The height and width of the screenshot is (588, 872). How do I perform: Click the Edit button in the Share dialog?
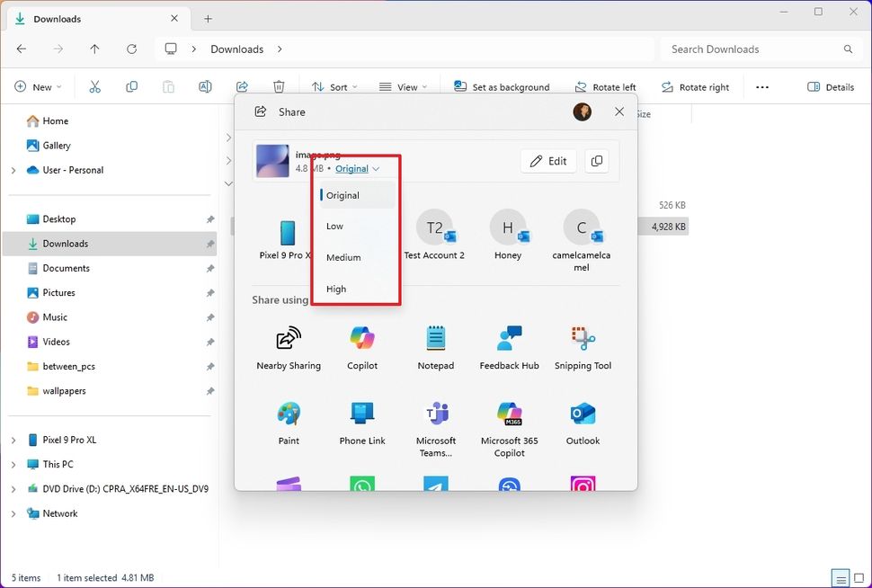coord(548,160)
